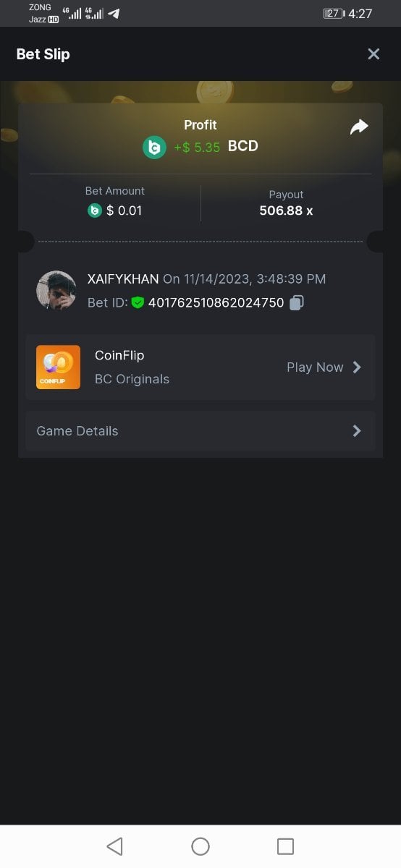Tap the Android recent apps square

click(x=286, y=846)
